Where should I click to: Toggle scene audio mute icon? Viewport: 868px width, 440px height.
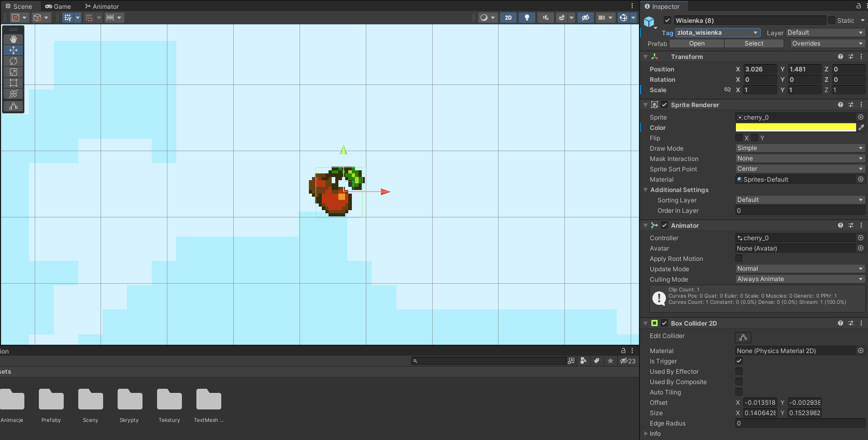point(545,18)
